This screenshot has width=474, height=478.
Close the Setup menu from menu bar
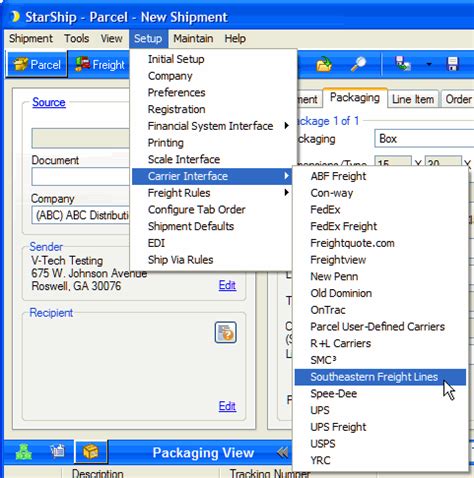coord(148,39)
